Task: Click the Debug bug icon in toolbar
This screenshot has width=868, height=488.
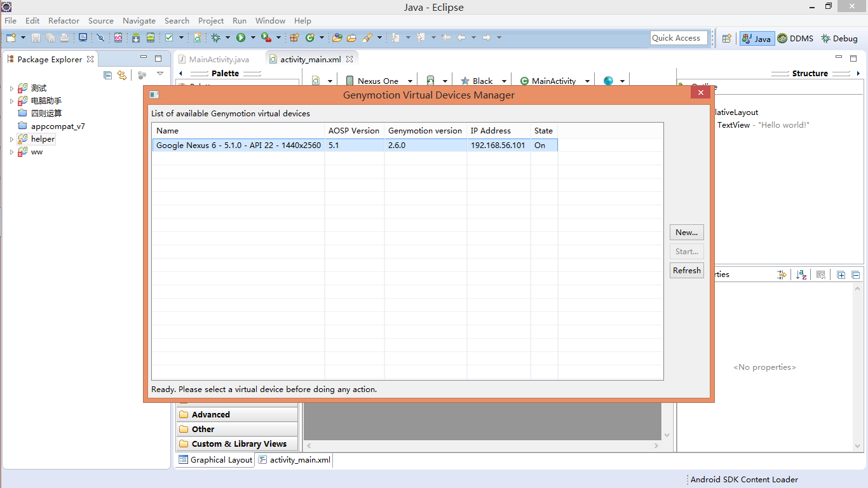Action: [216, 38]
